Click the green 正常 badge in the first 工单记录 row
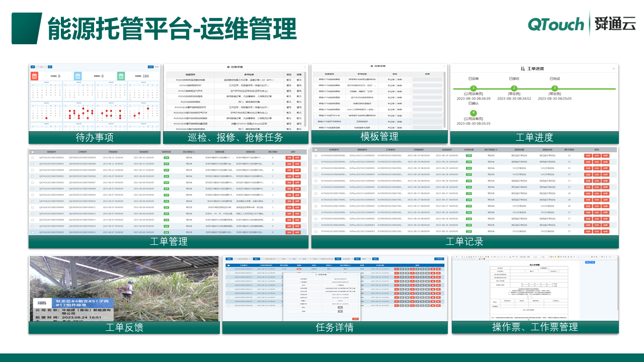The width and height of the screenshot is (644, 362). [469, 155]
